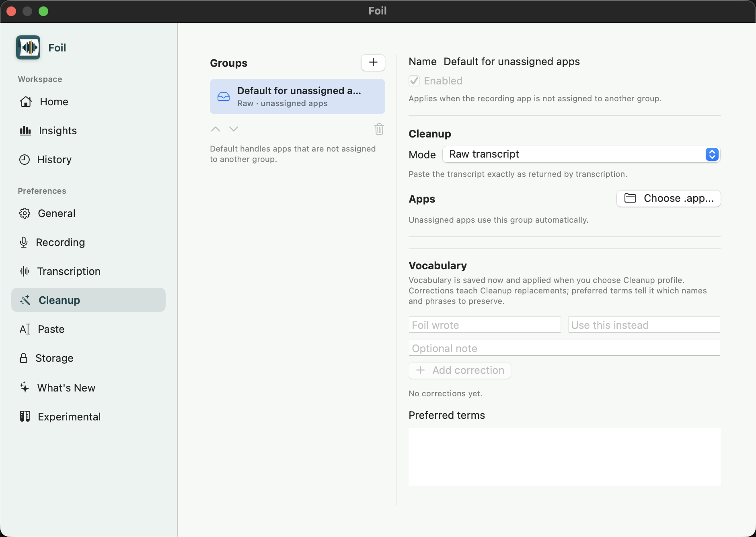The image size is (756, 537).
Task: Click the What's New sparkle icon
Action: (25, 387)
